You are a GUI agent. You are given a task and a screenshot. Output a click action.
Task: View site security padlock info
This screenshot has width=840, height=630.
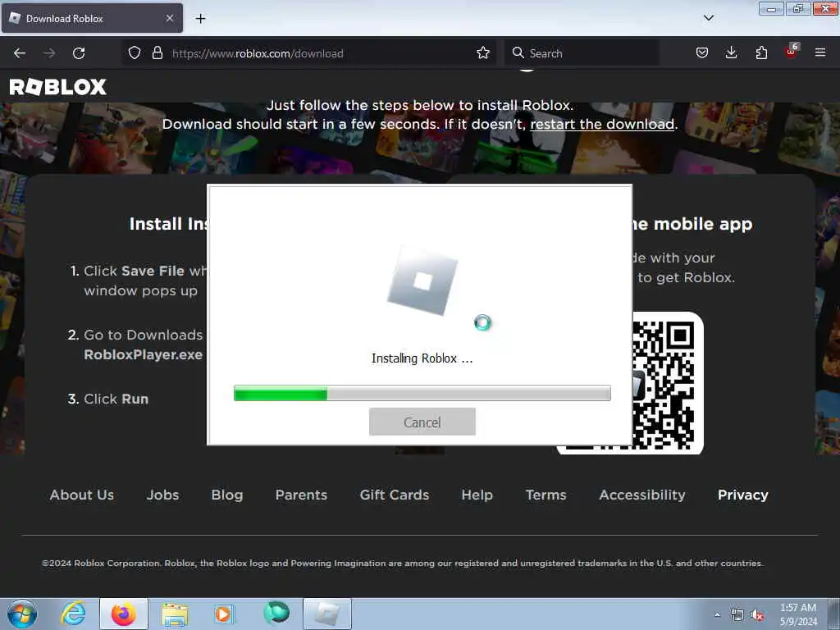(157, 52)
